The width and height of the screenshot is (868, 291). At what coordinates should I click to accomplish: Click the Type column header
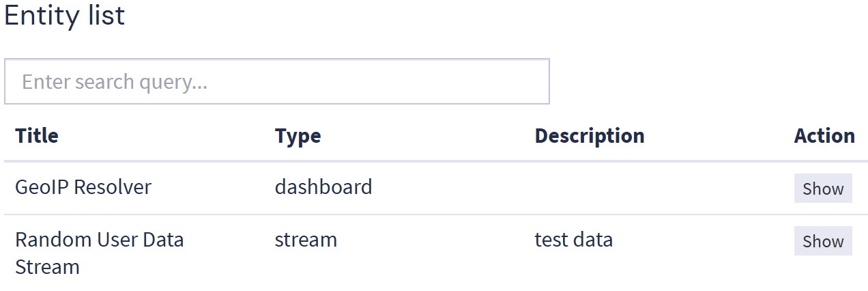[298, 136]
